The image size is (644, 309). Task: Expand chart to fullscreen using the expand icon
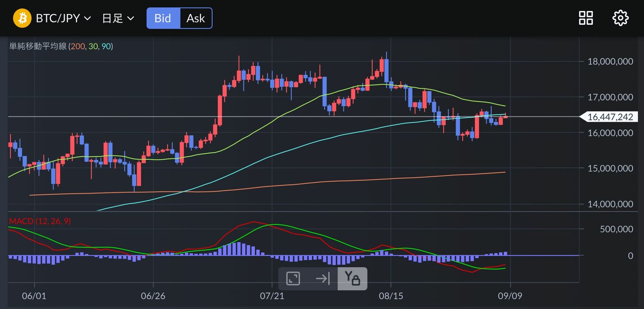click(293, 278)
